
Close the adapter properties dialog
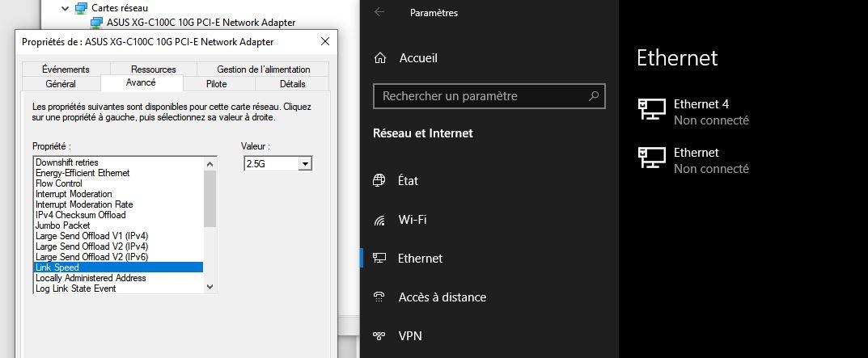tap(325, 41)
